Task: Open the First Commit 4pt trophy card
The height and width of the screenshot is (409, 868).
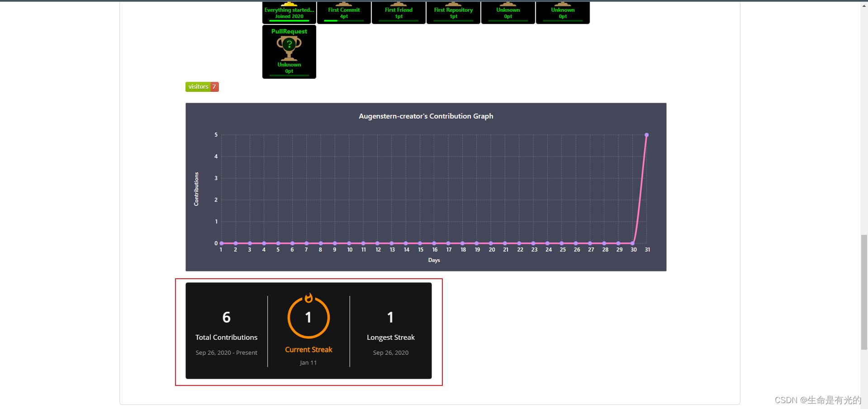Action: (x=344, y=12)
